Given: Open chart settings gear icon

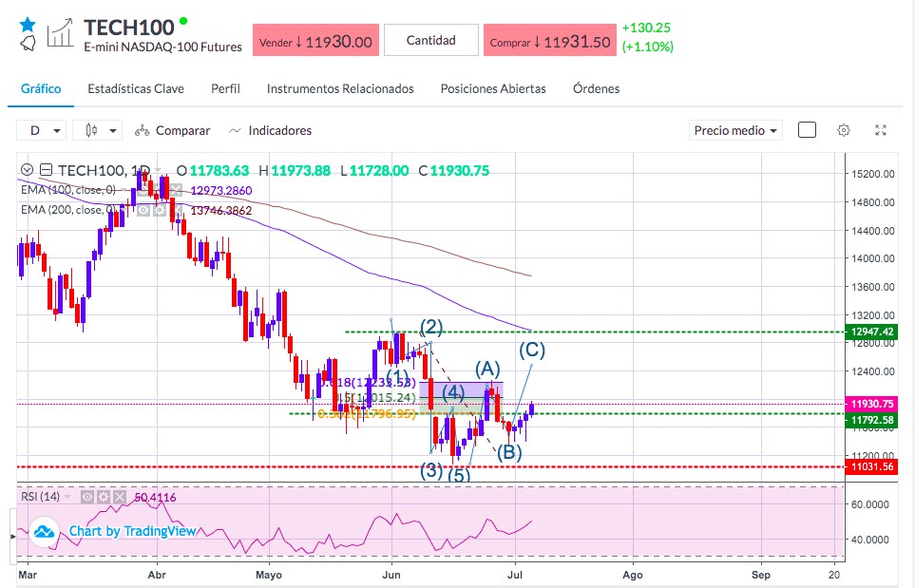Looking at the screenshot, I should point(843,130).
